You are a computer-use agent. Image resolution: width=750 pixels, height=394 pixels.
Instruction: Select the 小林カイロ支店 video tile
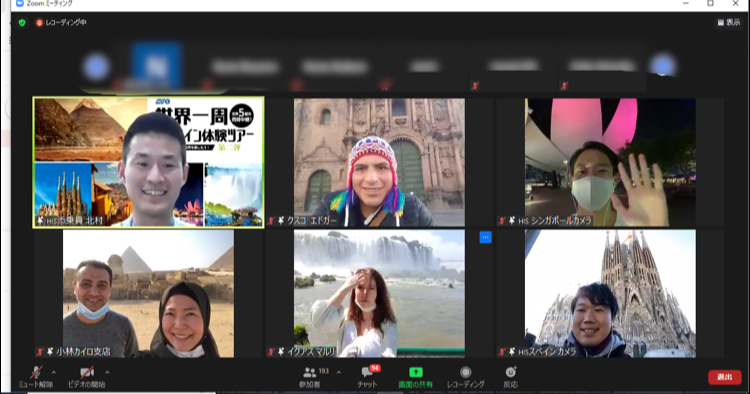[x=148, y=294]
